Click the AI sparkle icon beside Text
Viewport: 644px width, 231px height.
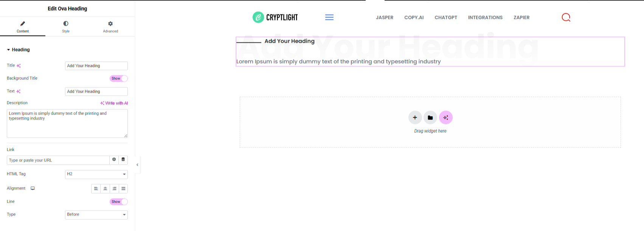coord(19,91)
